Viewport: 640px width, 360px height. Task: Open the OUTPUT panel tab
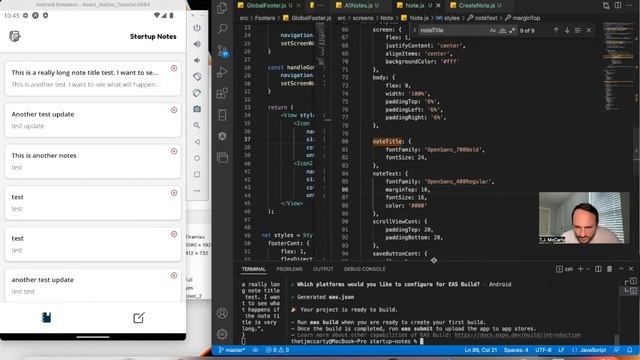[x=323, y=269]
